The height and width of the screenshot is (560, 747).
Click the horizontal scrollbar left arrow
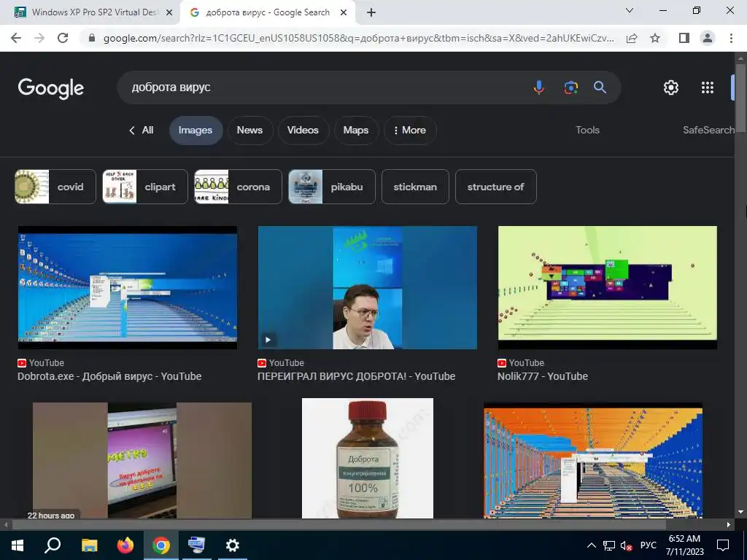coord(5,525)
